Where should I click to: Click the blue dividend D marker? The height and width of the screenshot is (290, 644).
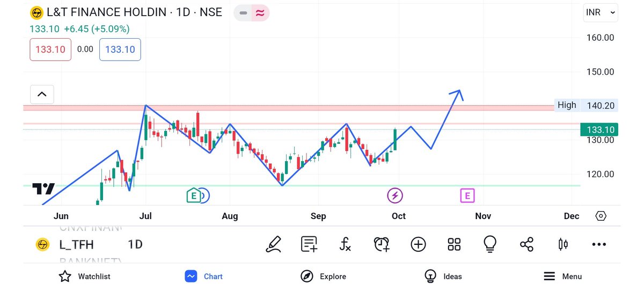(x=204, y=196)
